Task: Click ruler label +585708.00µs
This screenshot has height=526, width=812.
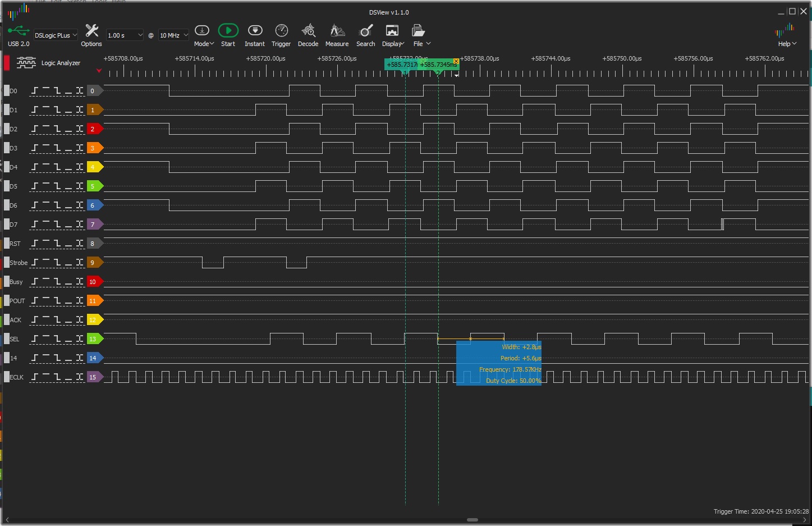Action: (123, 58)
